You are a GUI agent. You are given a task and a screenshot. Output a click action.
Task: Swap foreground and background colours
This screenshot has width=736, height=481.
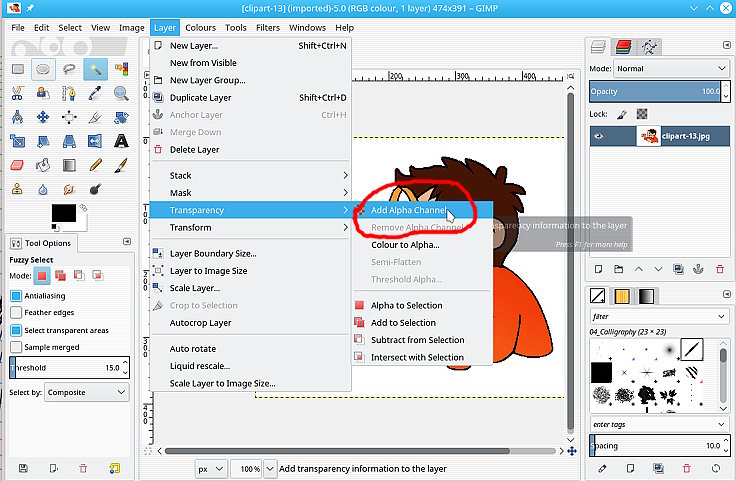click(x=84, y=207)
